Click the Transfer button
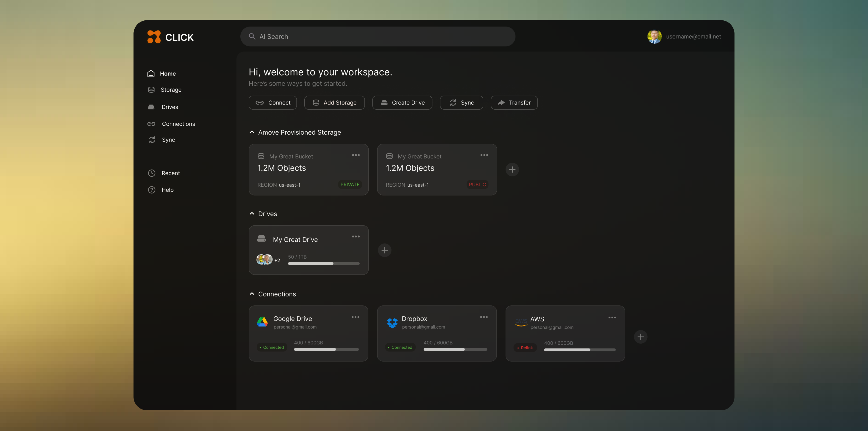The height and width of the screenshot is (431, 868). pyautogui.click(x=514, y=103)
